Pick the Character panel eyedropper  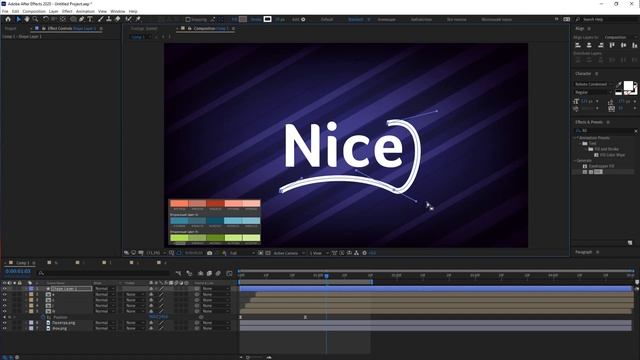coord(620,84)
